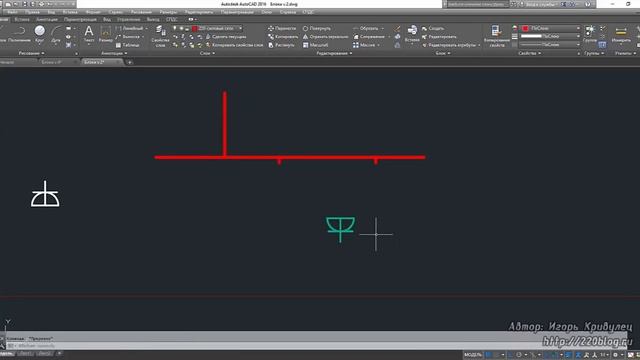Click Копировать свойства слоя button
This screenshot has width=640, height=360.
(x=234, y=45)
